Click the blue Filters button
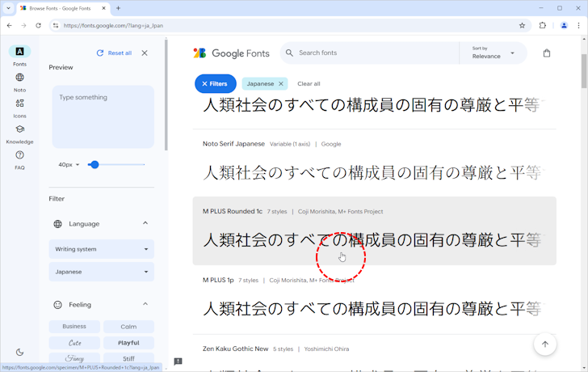Viewport: 588px width, 372px height. [215, 84]
